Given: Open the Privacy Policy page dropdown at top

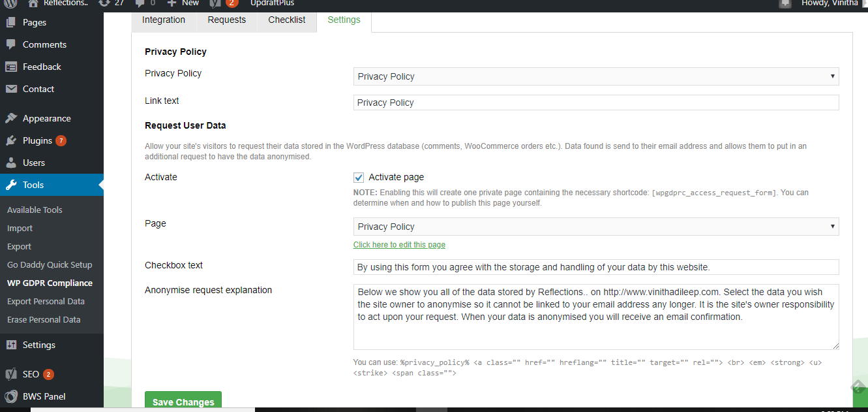Looking at the screenshot, I should pyautogui.click(x=595, y=76).
